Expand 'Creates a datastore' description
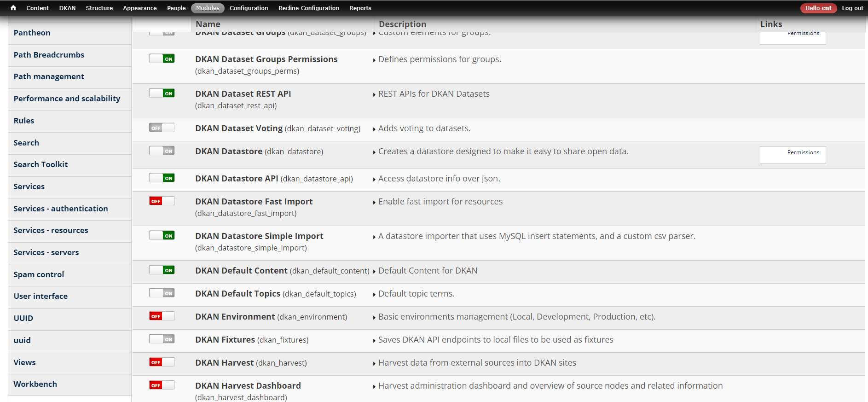868x402 pixels. coord(501,151)
